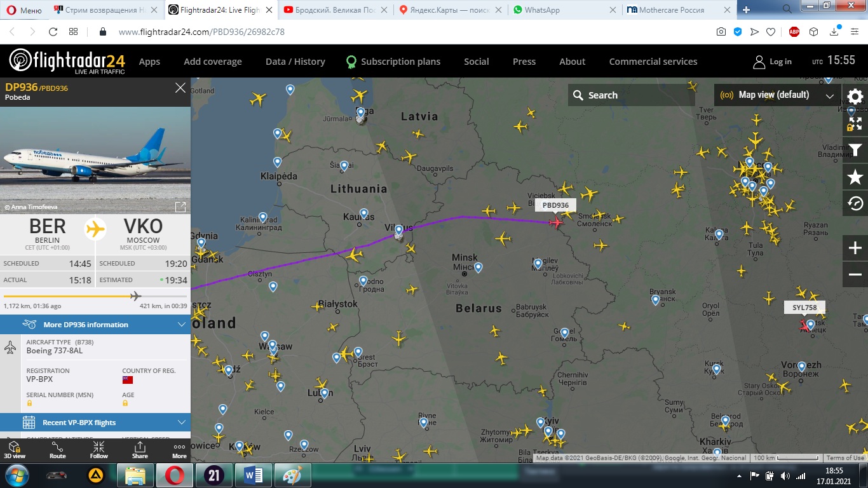
Task: Open the Terms of Use link
Action: point(845,457)
